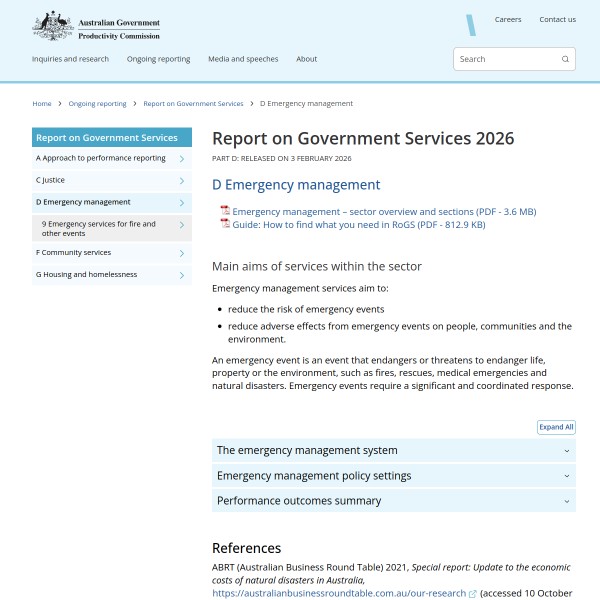Screen dimensions: 600x600
Task: Select F Community services in the sidebar
Action: click(74, 253)
